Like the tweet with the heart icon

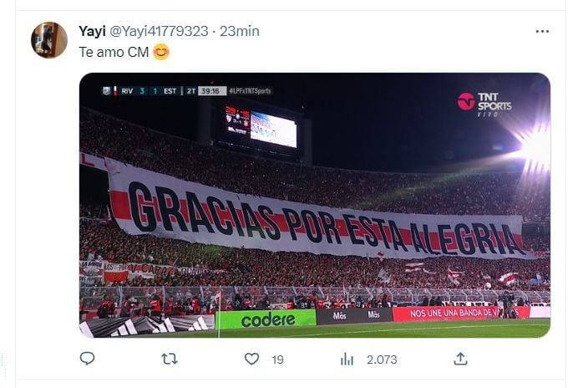point(251,359)
